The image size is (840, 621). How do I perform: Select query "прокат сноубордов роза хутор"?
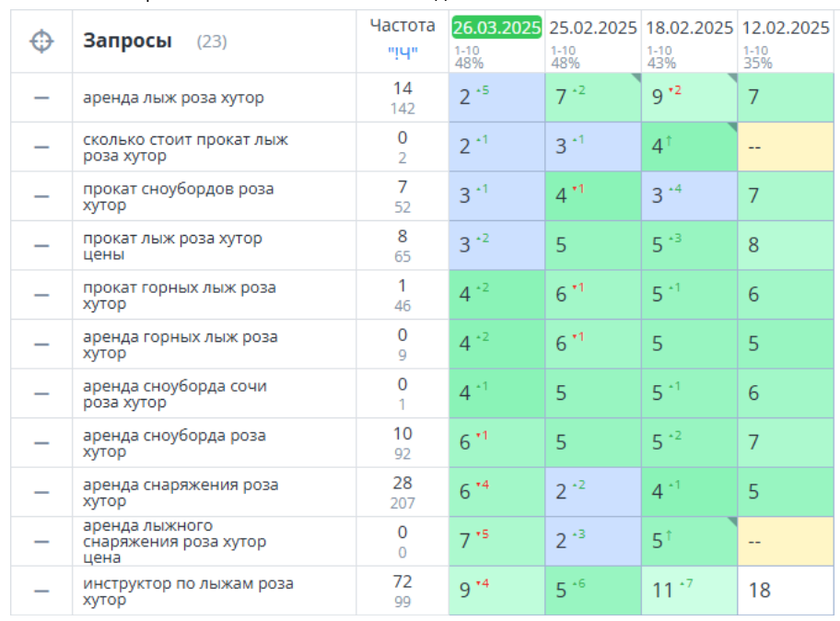click(179, 196)
